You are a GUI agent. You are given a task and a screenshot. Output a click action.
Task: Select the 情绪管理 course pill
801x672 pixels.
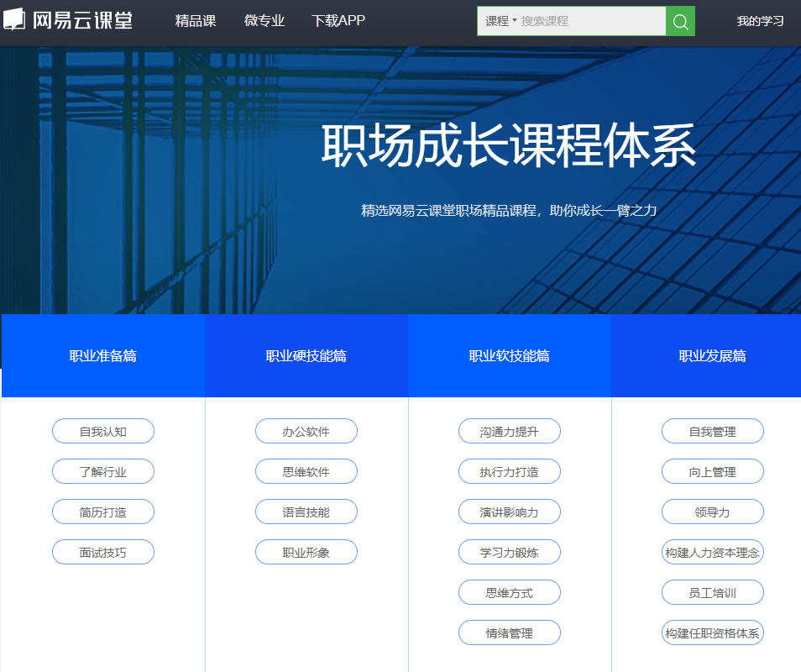click(x=510, y=633)
